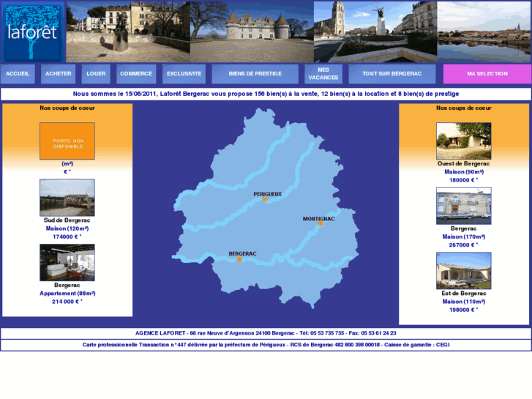The width and height of the screenshot is (532, 399).
Task: Click the Sud de Bergerac location text
Action: pos(67,220)
